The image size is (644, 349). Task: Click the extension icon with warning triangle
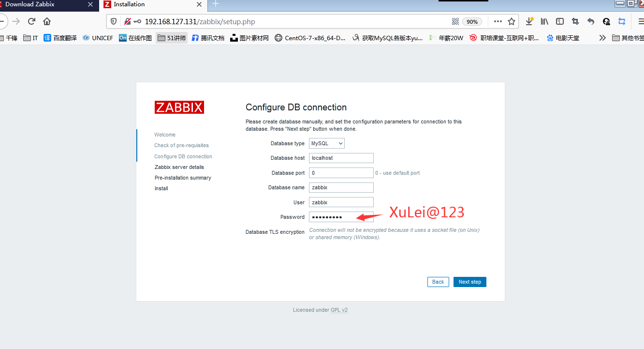click(606, 21)
